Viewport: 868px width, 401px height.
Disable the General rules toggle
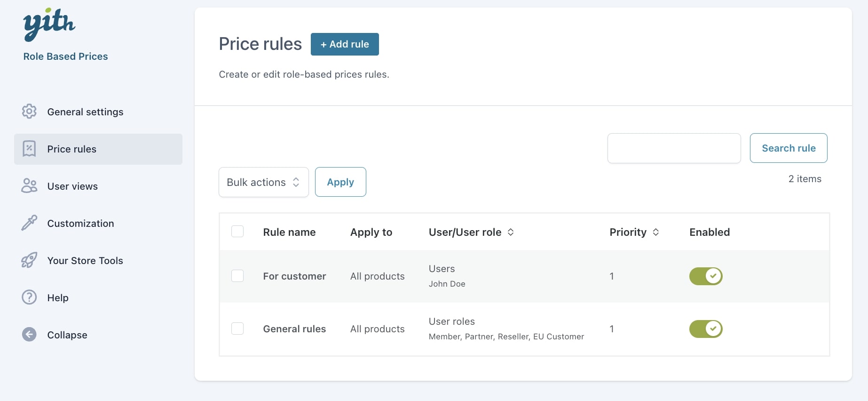705,329
